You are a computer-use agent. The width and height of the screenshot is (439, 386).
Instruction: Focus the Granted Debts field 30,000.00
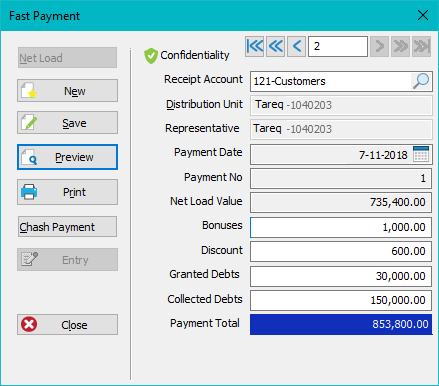(x=341, y=276)
